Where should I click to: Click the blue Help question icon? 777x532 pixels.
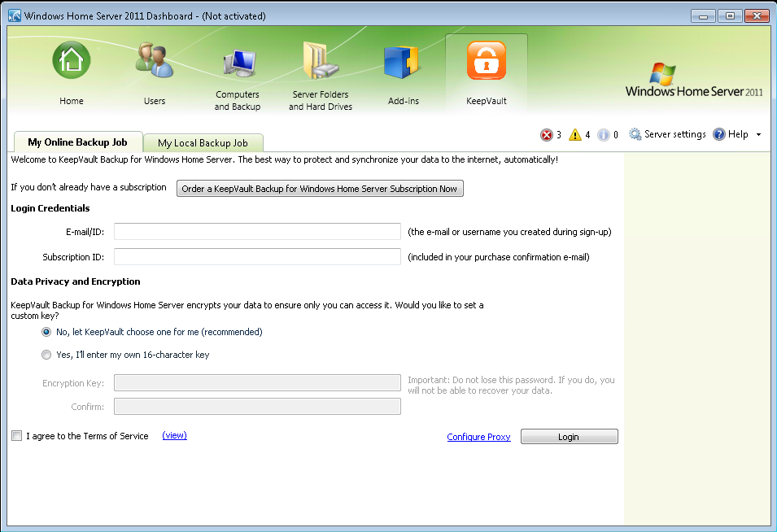click(x=719, y=134)
